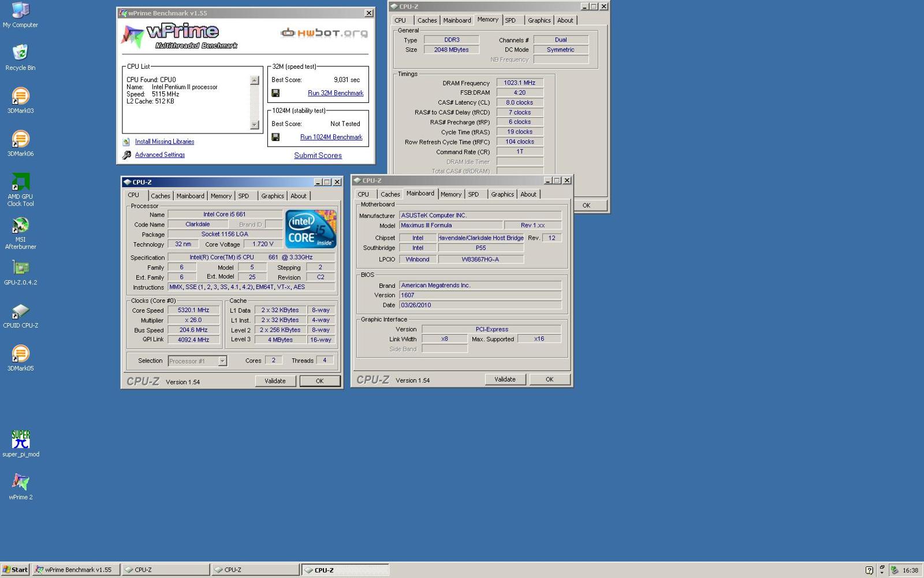Open super_pi_mod desktop icon
This screenshot has height=578, width=924.
(x=20, y=443)
